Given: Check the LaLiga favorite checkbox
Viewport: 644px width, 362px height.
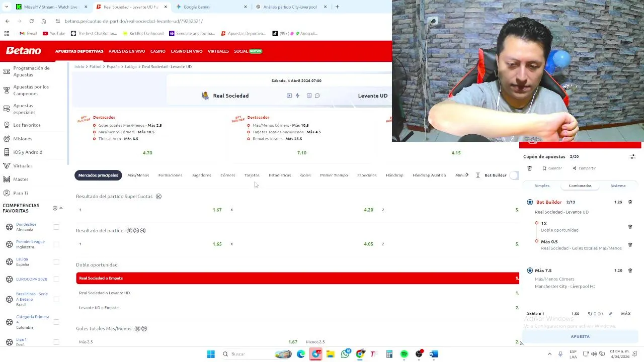Looking at the screenshot, I should (x=56, y=261).
